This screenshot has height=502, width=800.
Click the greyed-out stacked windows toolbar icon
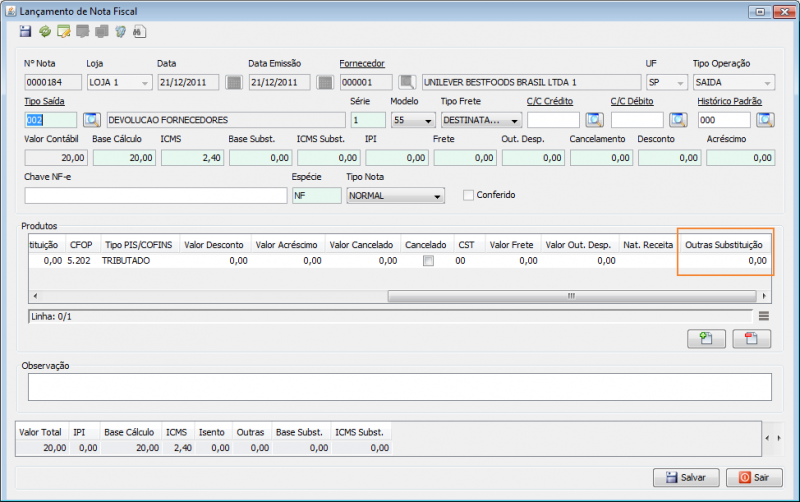[x=102, y=32]
